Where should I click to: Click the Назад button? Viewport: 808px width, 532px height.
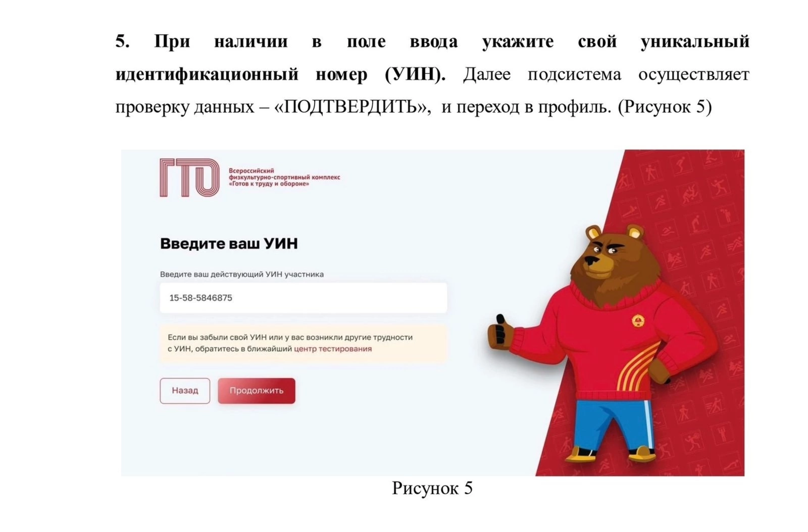pyautogui.click(x=185, y=390)
